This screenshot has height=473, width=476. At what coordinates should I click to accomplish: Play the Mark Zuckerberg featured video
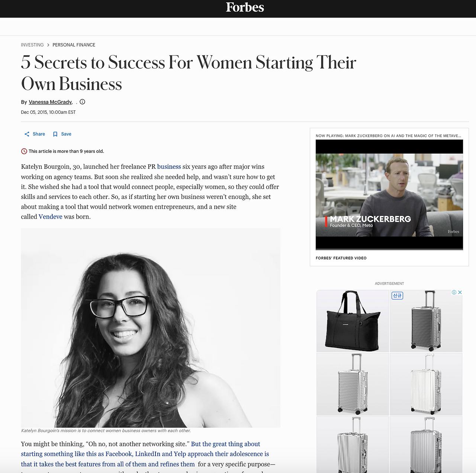coord(389,195)
